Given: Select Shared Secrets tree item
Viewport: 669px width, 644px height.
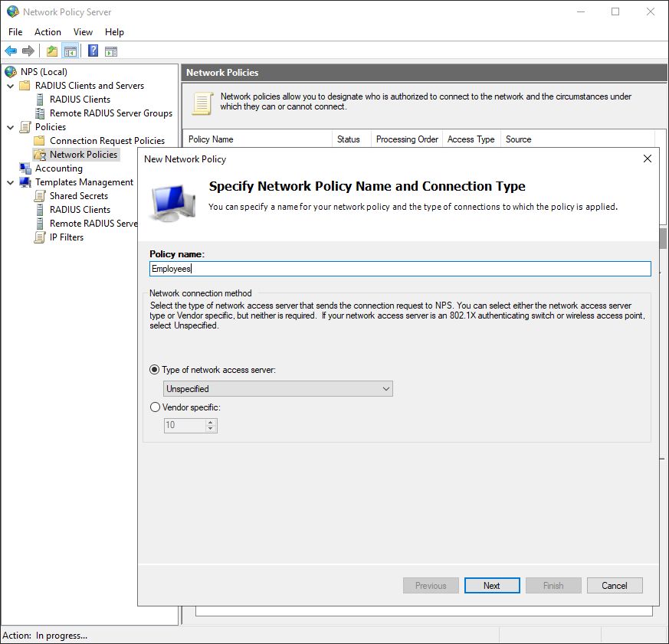Looking at the screenshot, I should tap(79, 196).
